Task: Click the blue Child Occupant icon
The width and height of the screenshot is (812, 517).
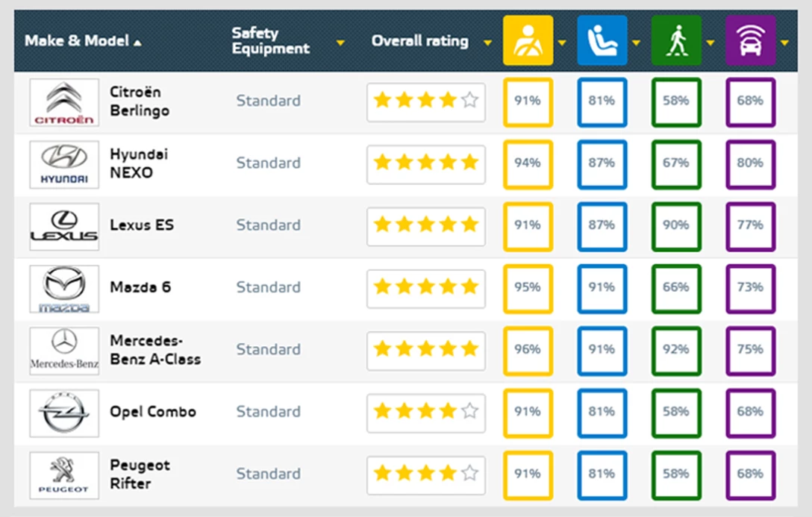Action: (602, 41)
